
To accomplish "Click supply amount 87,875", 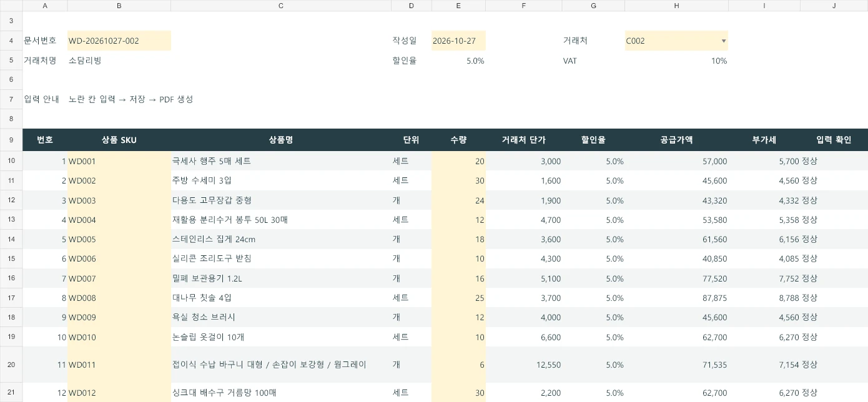I will click(x=714, y=298).
